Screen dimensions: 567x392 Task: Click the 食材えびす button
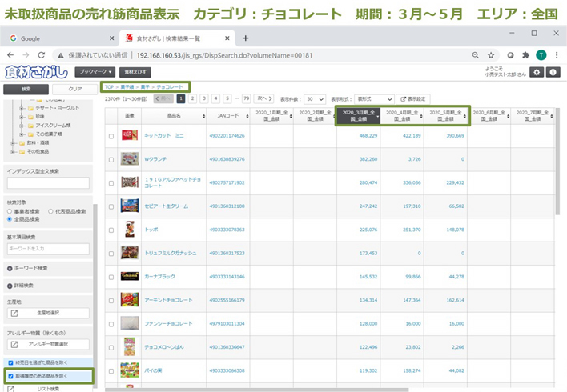(135, 72)
